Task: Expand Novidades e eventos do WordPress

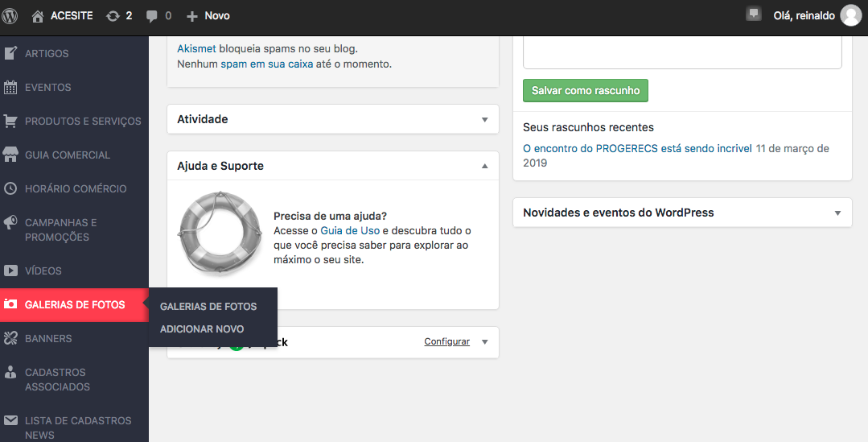Action: coord(837,213)
